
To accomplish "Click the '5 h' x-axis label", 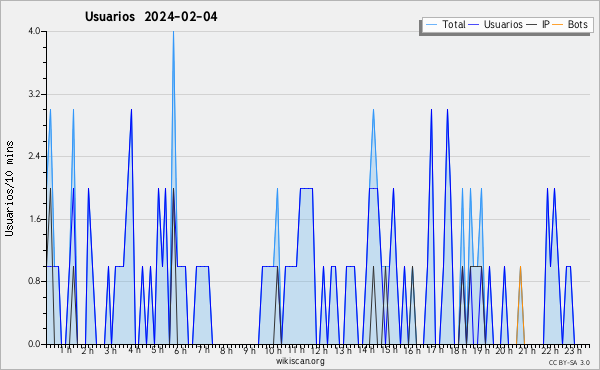I will (x=157, y=350).
